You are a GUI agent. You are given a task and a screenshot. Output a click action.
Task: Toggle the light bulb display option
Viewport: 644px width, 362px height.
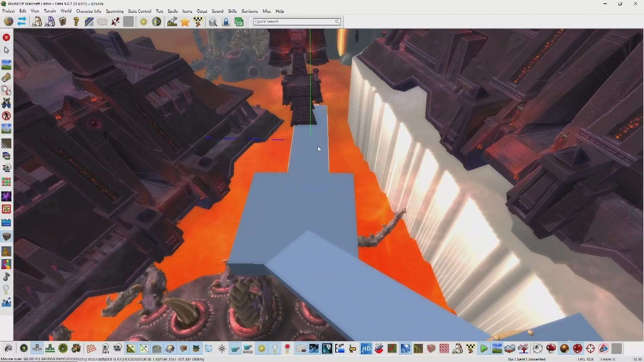[275, 349]
